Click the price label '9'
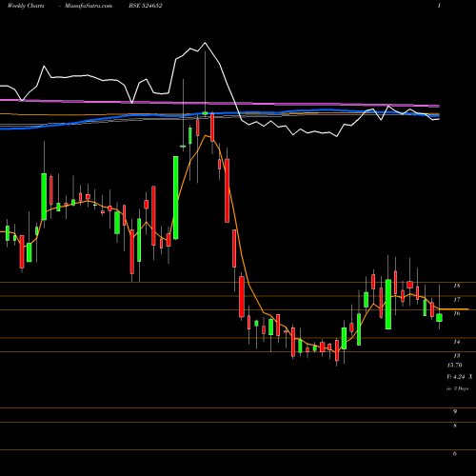Image resolution: width=476 pixels, height=476 pixels. [x=455, y=412]
